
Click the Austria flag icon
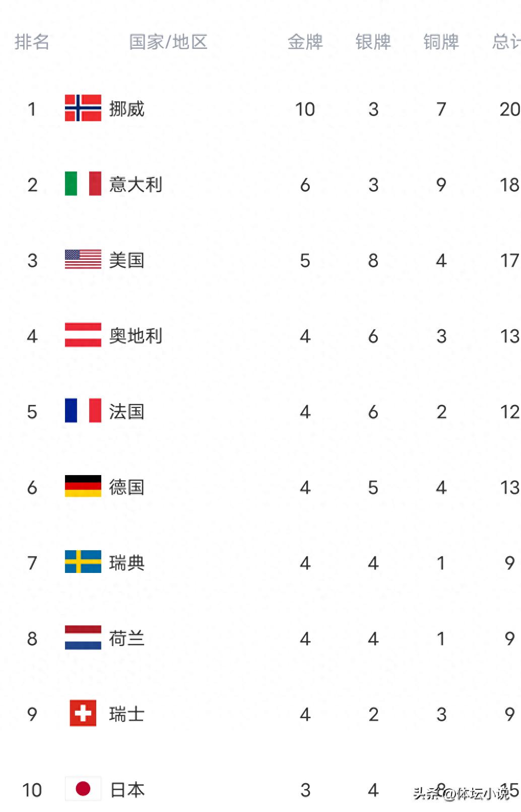pos(83,335)
